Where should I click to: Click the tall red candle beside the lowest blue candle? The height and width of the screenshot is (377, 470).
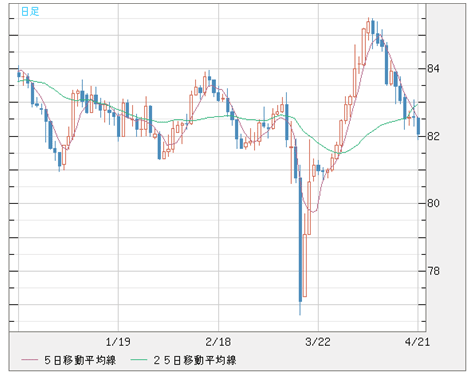[305, 265]
